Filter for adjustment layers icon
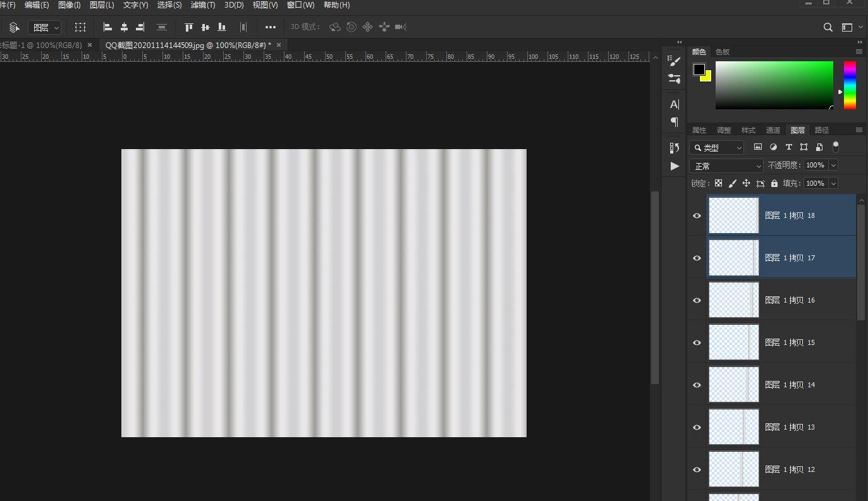 (773, 147)
